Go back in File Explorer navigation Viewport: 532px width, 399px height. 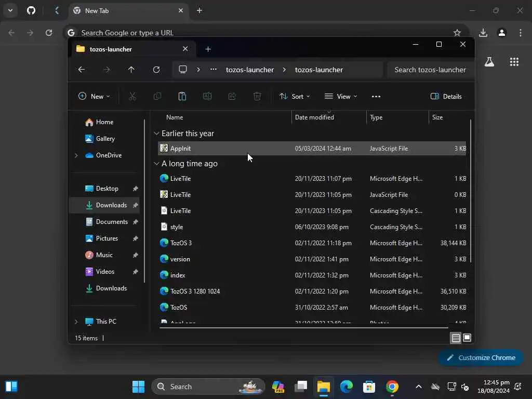coord(82,70)
